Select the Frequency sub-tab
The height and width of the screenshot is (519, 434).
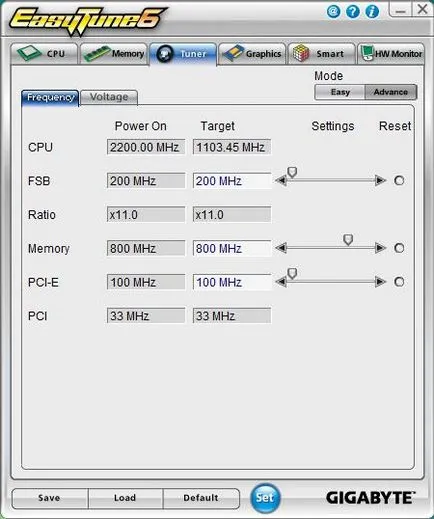coord(50,98)
